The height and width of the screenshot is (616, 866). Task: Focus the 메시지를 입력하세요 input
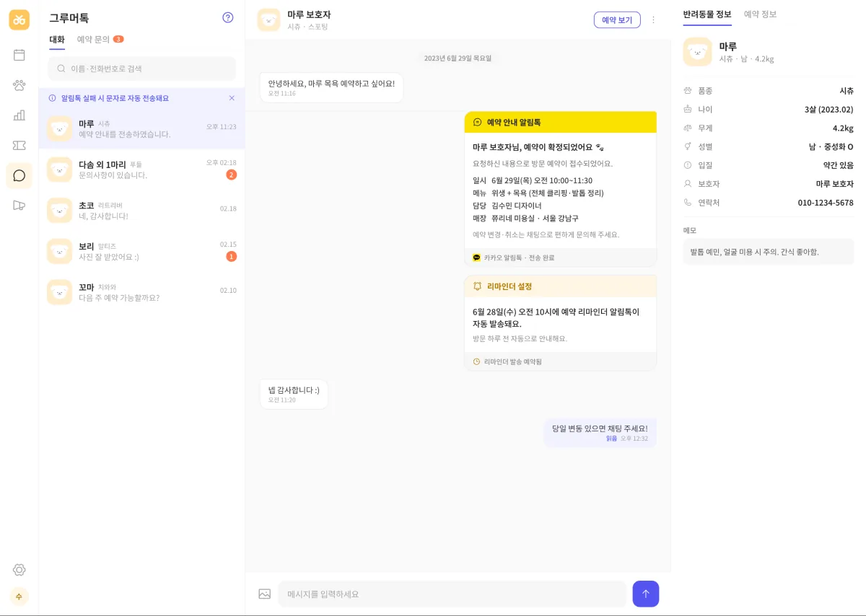point(452,594)
